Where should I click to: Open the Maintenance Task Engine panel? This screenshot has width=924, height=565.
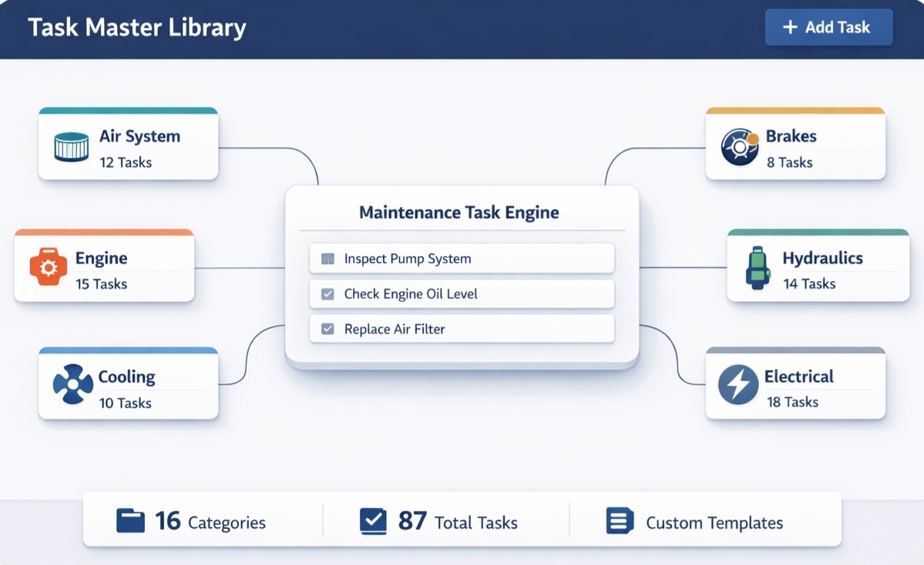pyautogui.click(x=459, y=212)
